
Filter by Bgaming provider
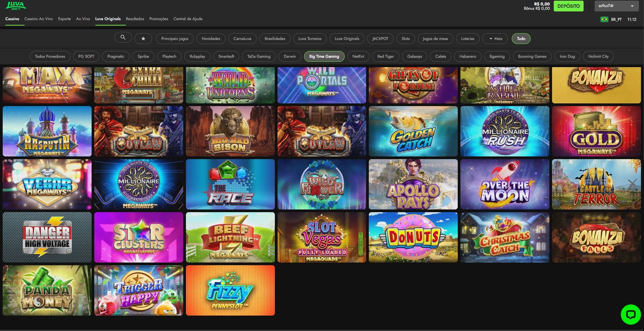pyautogui.click(x=497, y=56)
